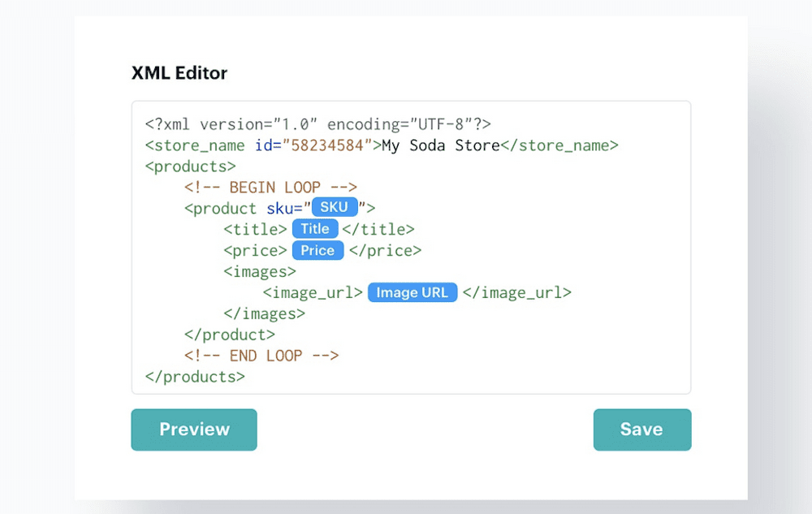Select the SKU placeholder token
The height and width of the screenshot is (514, 812).
tap(334, 207)
